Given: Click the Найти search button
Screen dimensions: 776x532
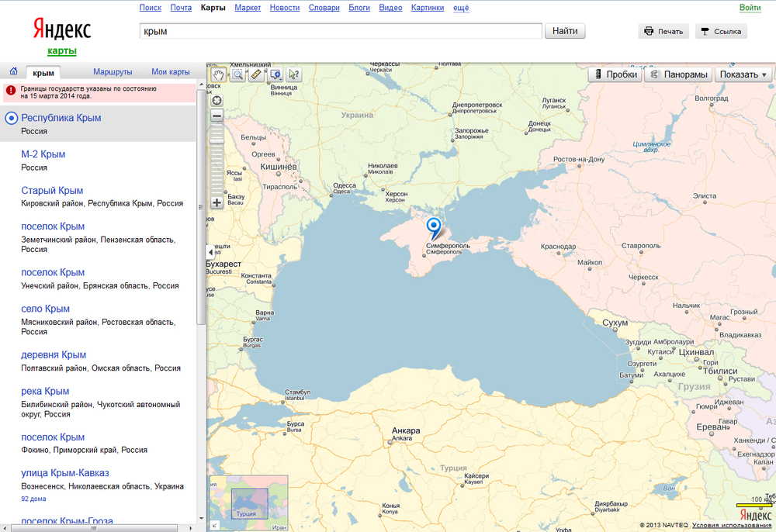Looking at the screenshot, I should pos(565,31).
